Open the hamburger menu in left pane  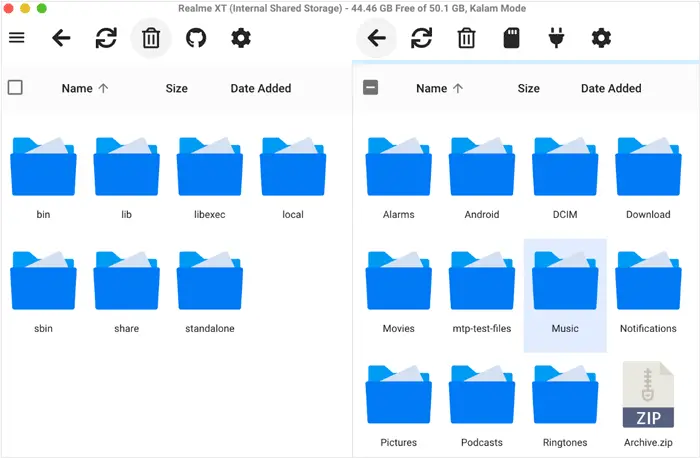point(17,38)
